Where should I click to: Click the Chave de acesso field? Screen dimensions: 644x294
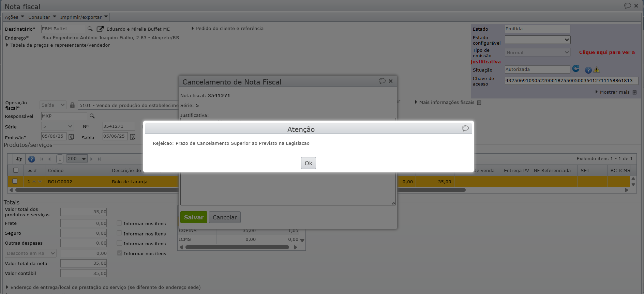pos(571,81)
